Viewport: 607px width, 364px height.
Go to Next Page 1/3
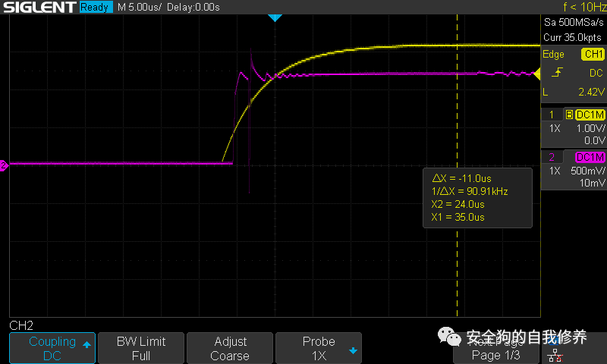(496, 348)
